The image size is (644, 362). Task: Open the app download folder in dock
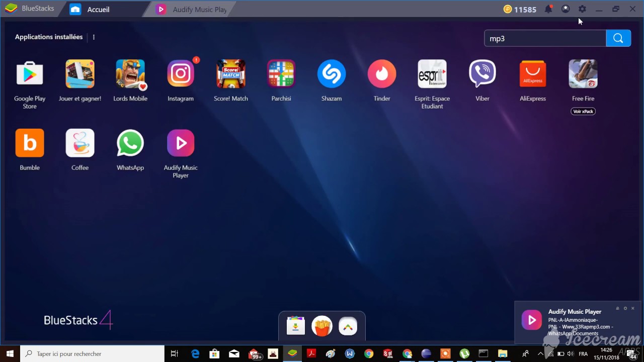coord(296,326)
